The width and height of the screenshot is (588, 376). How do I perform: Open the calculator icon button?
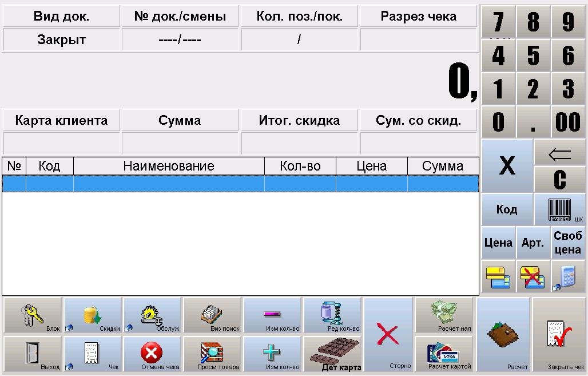pos(568,277)
